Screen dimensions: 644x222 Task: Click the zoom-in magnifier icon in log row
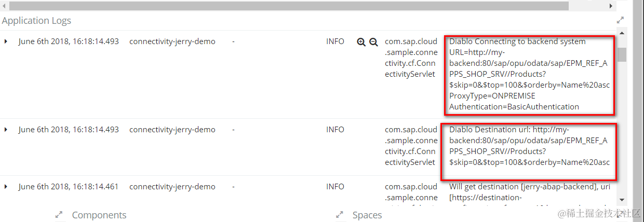pyautogui.click(x=361, y=42)
